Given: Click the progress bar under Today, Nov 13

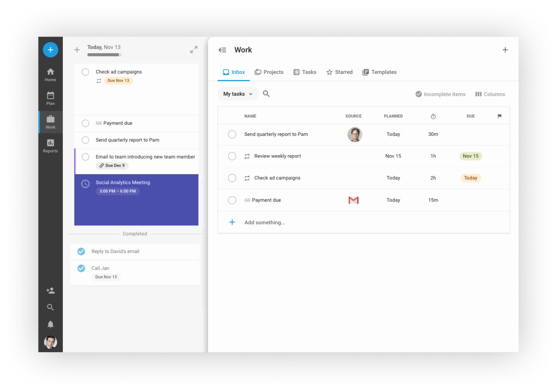Looking at the screenshot, I should coord(104,54).
